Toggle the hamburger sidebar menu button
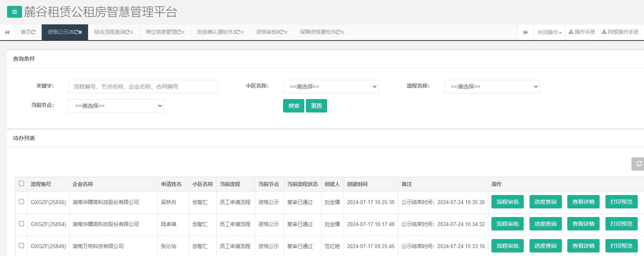Image resolution: width=644 pixels, height=256 pixels. pos(15,12)
